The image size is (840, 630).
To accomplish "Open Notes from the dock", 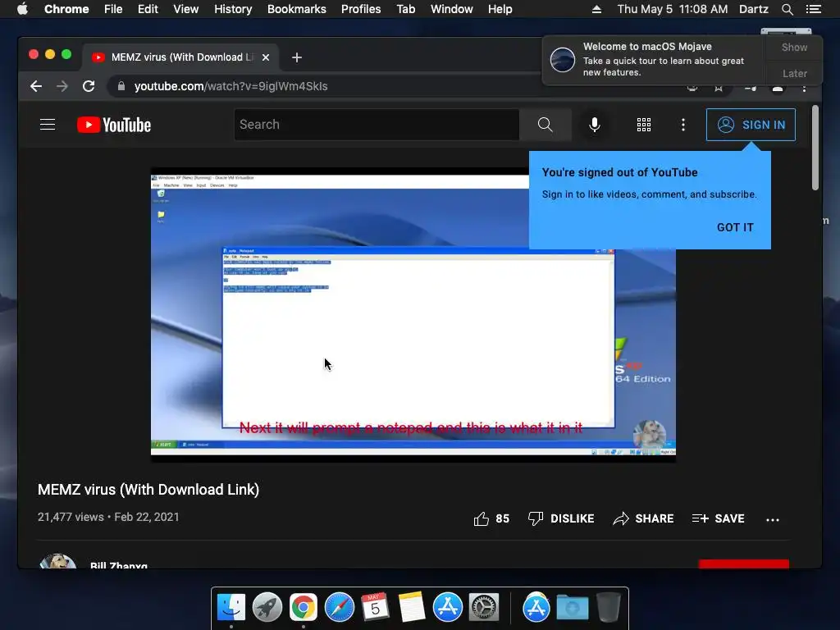I will [x=412, y=608].
